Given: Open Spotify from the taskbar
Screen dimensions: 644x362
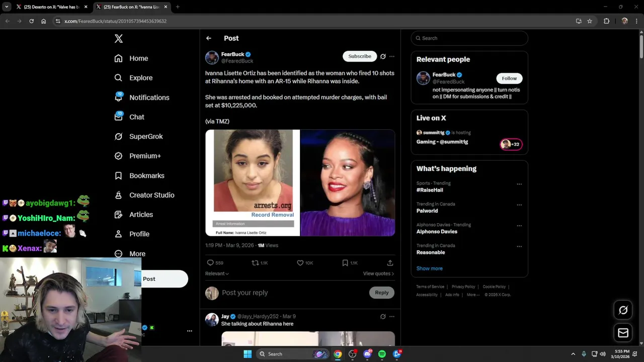Looking at the screenshot, I should point(382,354).
